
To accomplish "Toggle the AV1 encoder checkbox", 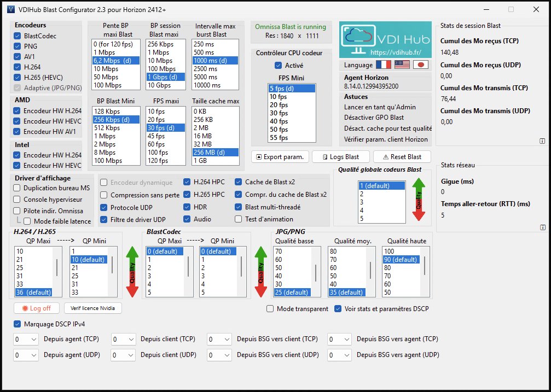I will (17, 56).
